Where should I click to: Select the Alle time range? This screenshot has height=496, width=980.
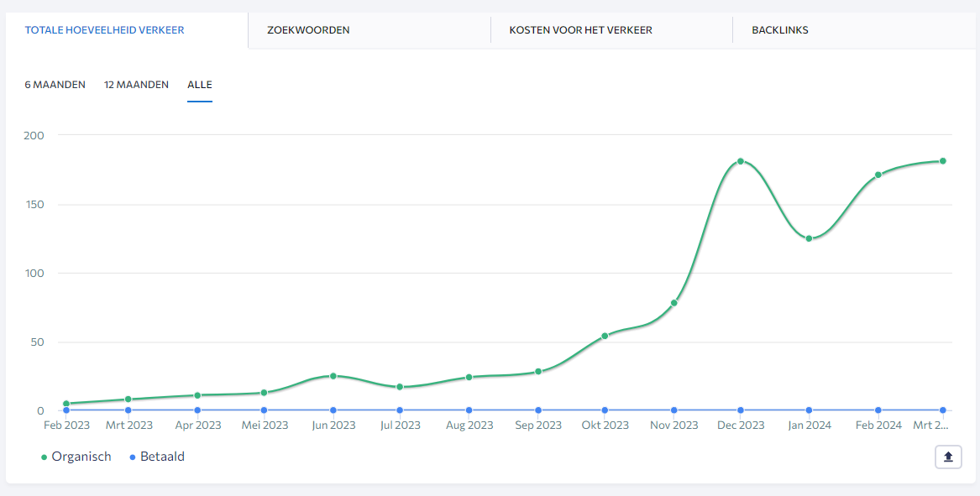tap(200, 84)
